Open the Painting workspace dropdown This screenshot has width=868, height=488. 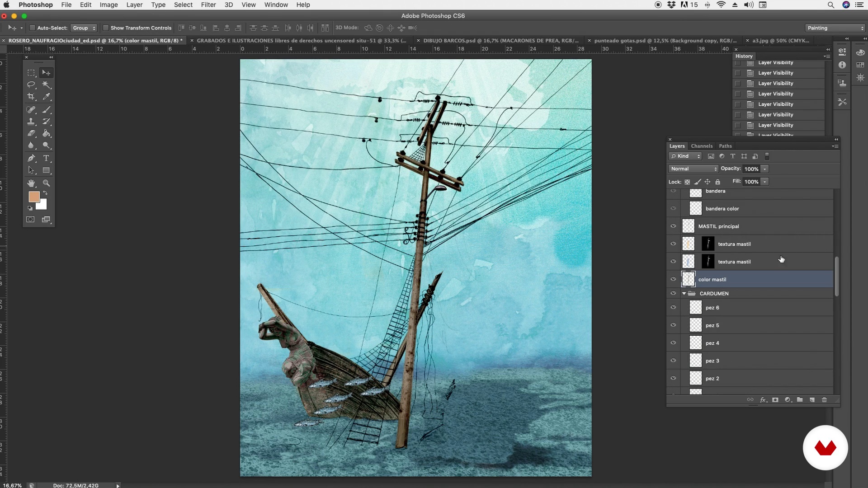click(835, 28)
